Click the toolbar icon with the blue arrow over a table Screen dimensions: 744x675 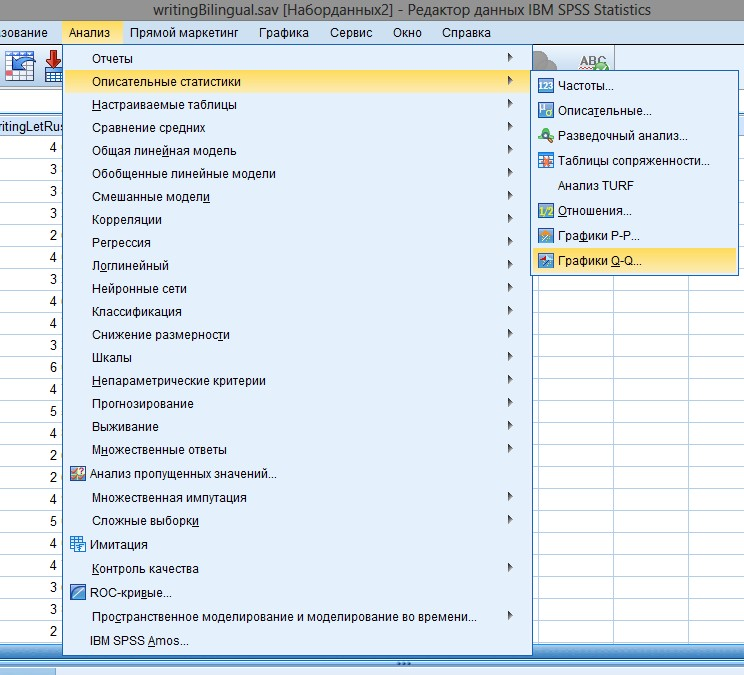pyautogui.click(x=20, y=66)
